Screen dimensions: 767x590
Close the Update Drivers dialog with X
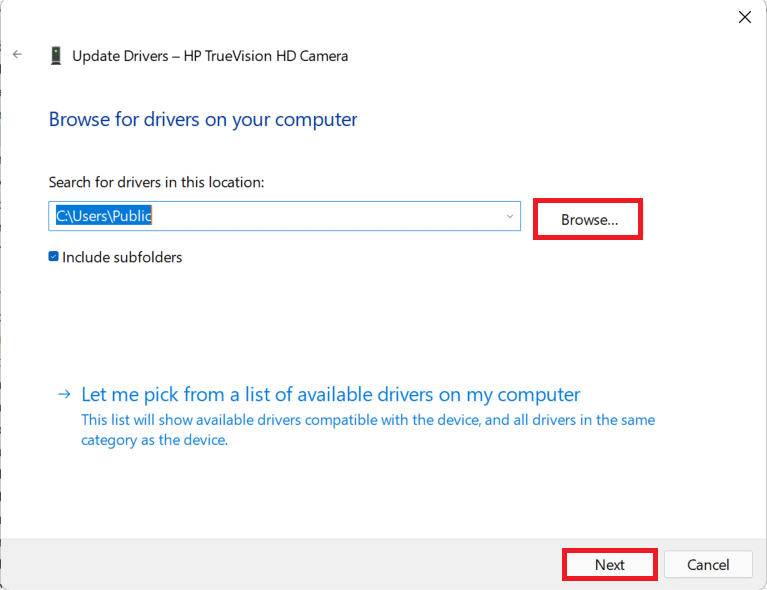(743, 17)
